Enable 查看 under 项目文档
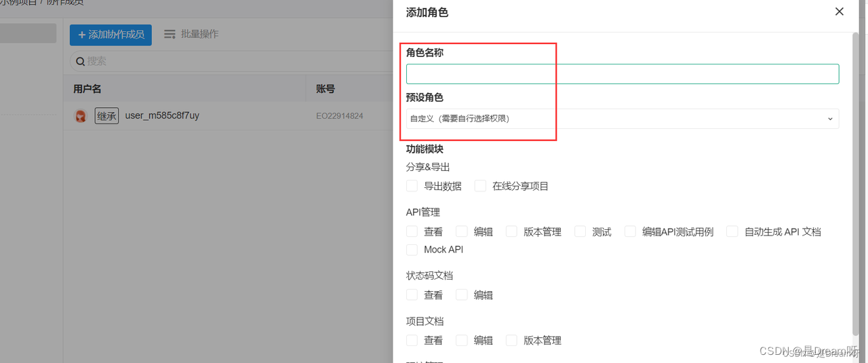The height and width of the screenshot is (363, 868). coord(412,340)
